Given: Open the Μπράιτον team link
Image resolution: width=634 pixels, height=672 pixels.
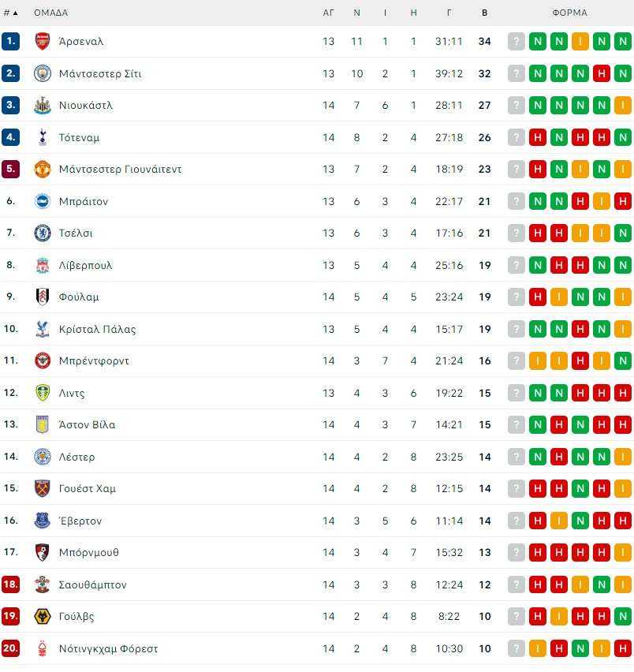Looking at the screenshot, I should tap(84, 201).
